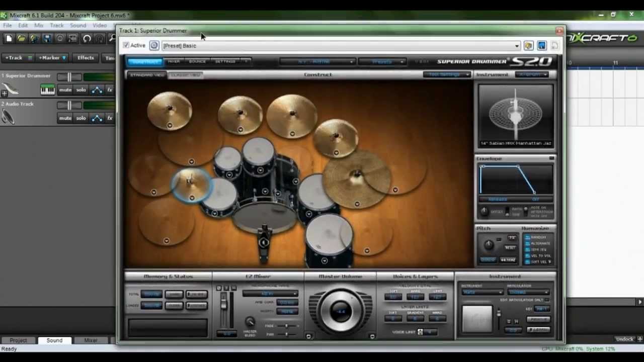
Task: Open instrument keyboard on Superior Drummer track
Action: (x=48, y=90)
